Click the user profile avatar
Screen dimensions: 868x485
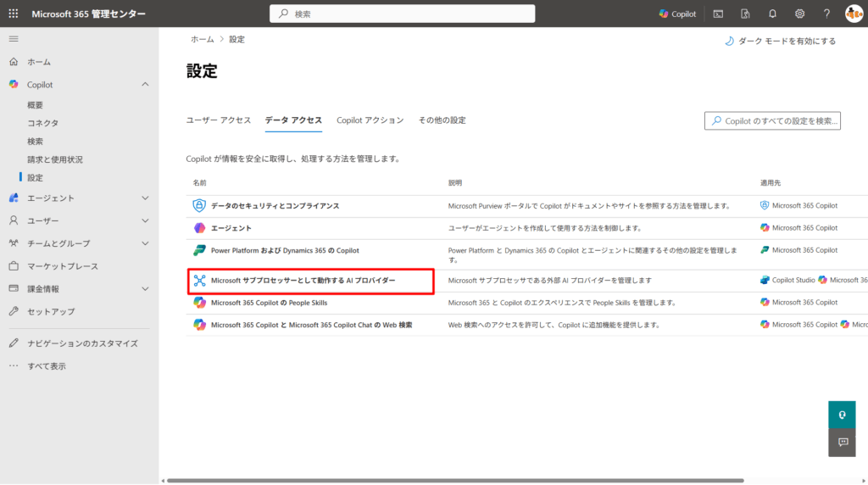point(854,14)
